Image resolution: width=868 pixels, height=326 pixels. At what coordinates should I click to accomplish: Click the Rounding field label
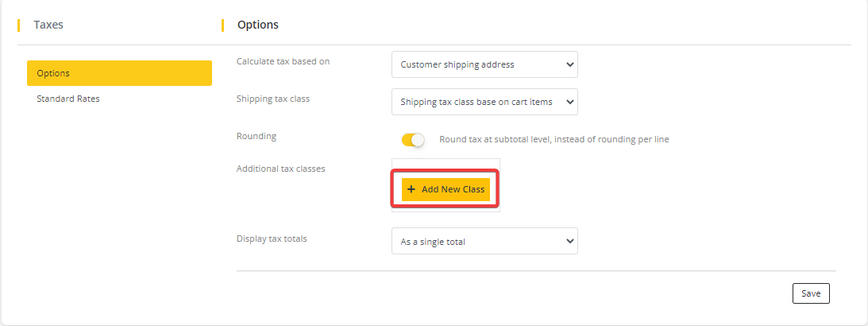click(x=257, y=136)
